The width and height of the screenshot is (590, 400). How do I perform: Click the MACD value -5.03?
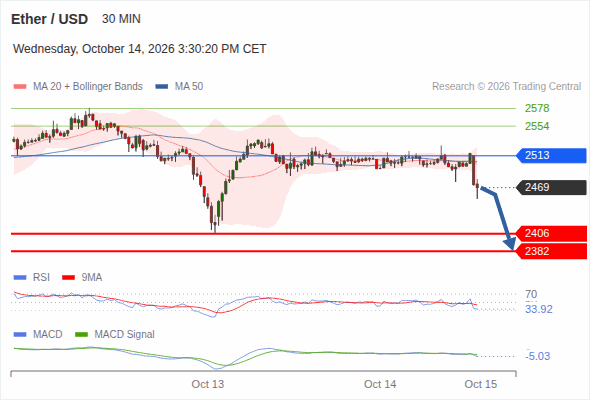point(538,356)
